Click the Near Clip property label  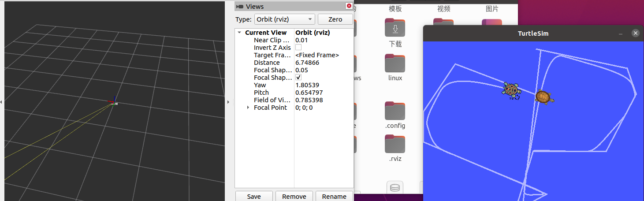(272, 40)
